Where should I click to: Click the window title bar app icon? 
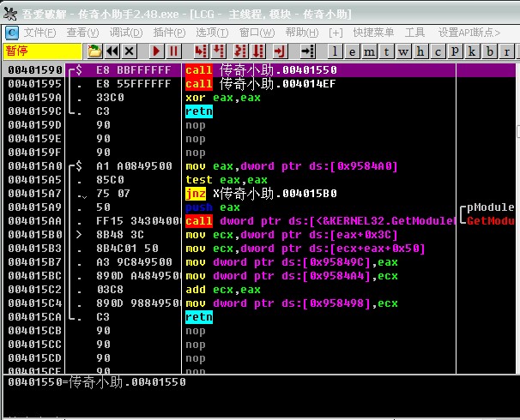click(x=10, y=14)
